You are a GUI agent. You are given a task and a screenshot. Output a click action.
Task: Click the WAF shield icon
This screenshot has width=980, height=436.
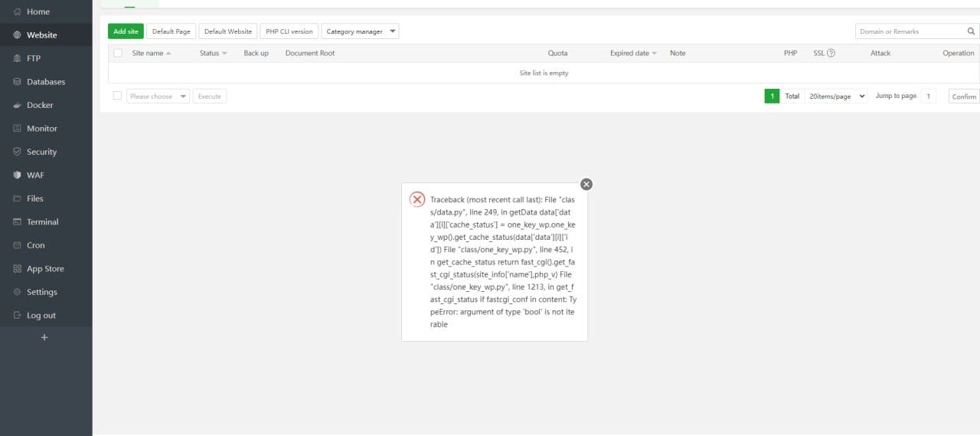point(17,175)
